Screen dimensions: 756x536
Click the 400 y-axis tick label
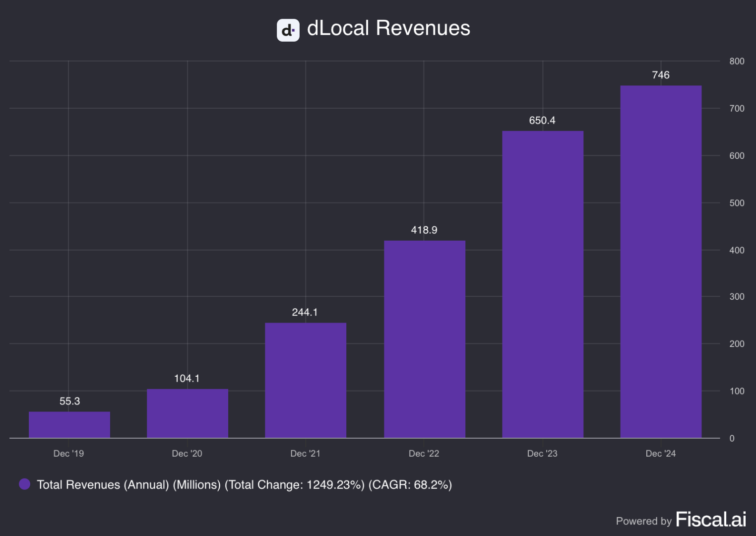pos(737,251)
